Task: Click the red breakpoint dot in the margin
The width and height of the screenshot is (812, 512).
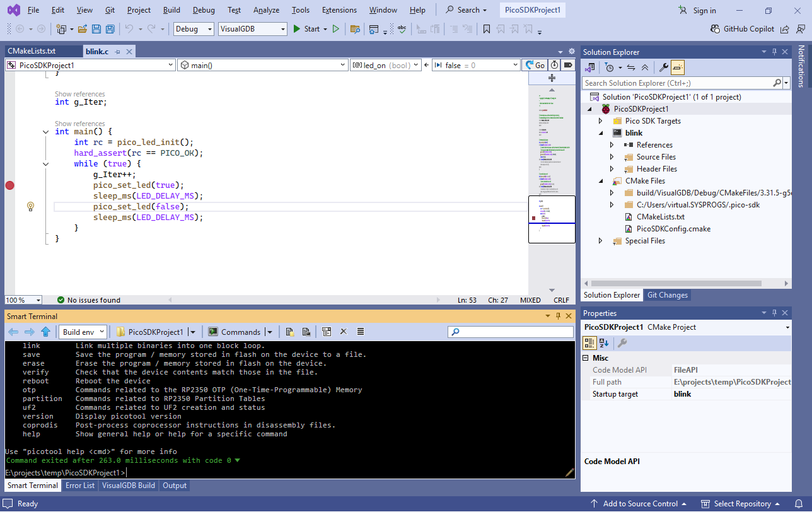Action: pyautogui.click(x=9, y=185)
